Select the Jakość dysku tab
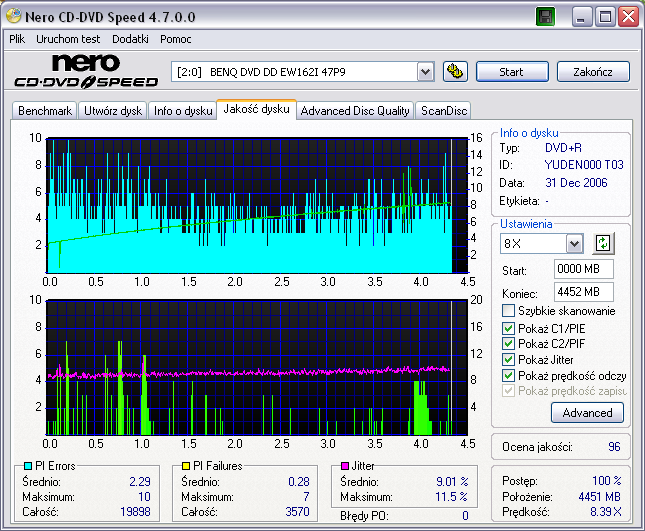This screenshot has width=645, height=531. 256,109
